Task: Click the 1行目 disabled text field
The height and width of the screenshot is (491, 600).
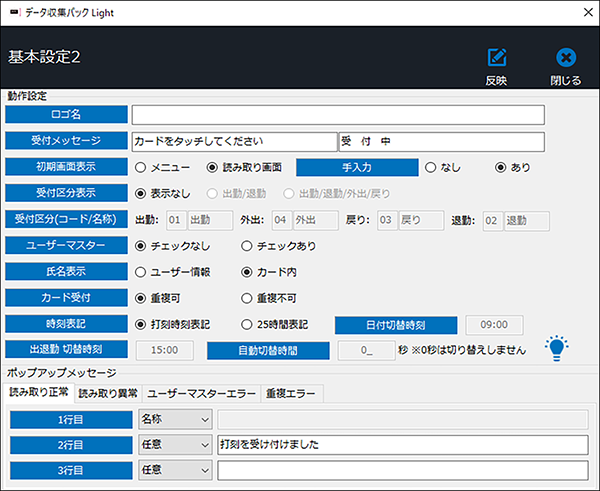Action: click(403, 419)
